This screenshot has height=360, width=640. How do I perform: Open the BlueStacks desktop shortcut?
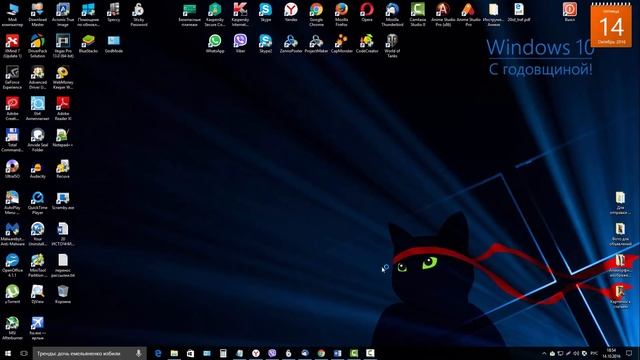[88, 44]
